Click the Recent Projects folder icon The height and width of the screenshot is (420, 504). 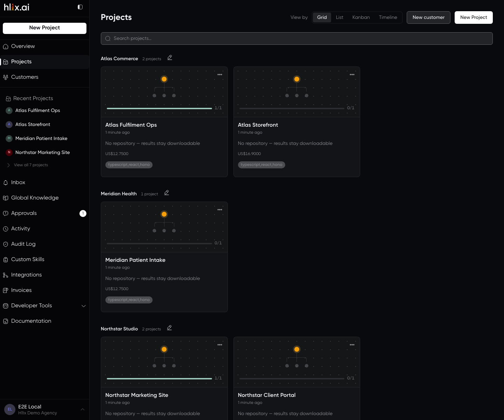(8, 99)
